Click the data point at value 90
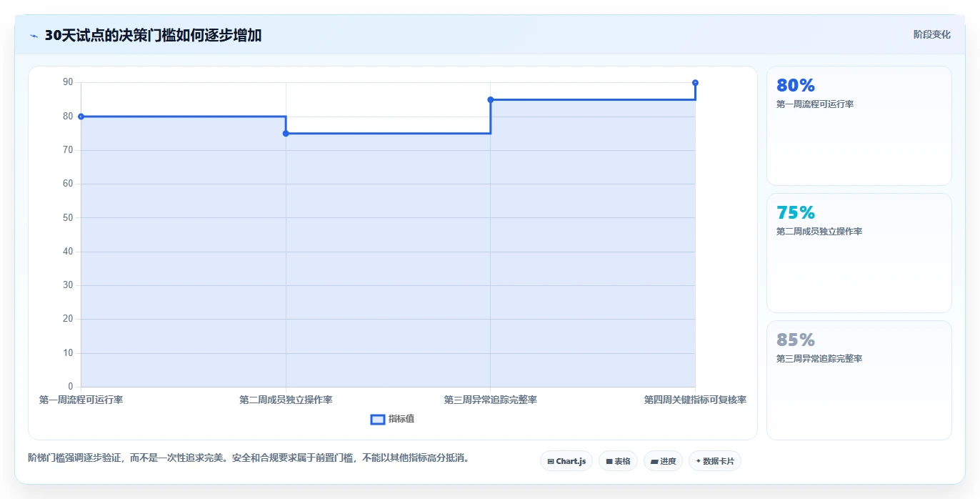Screen dimensions: 980x499 click(695, 83)
